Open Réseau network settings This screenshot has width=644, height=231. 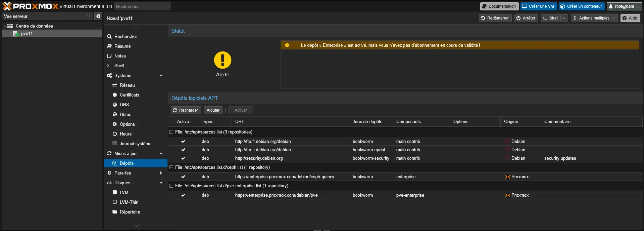point(127,85)
